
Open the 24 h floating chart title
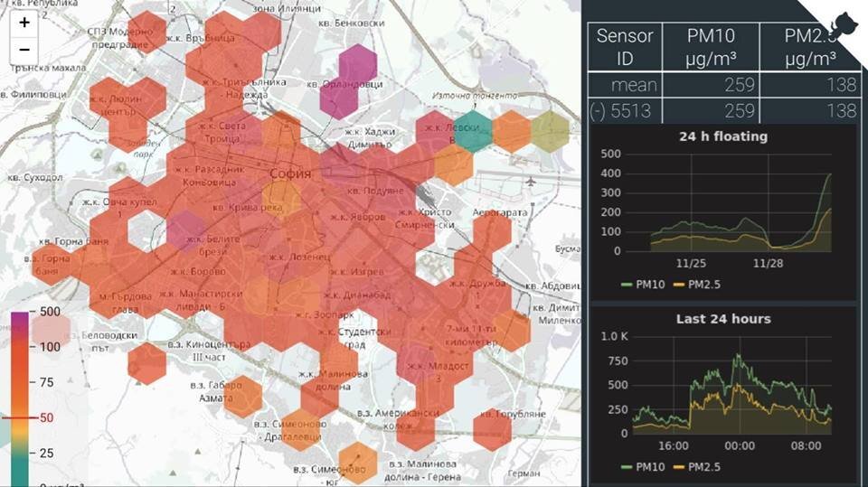pyautogui.click(x=723, y=136)
